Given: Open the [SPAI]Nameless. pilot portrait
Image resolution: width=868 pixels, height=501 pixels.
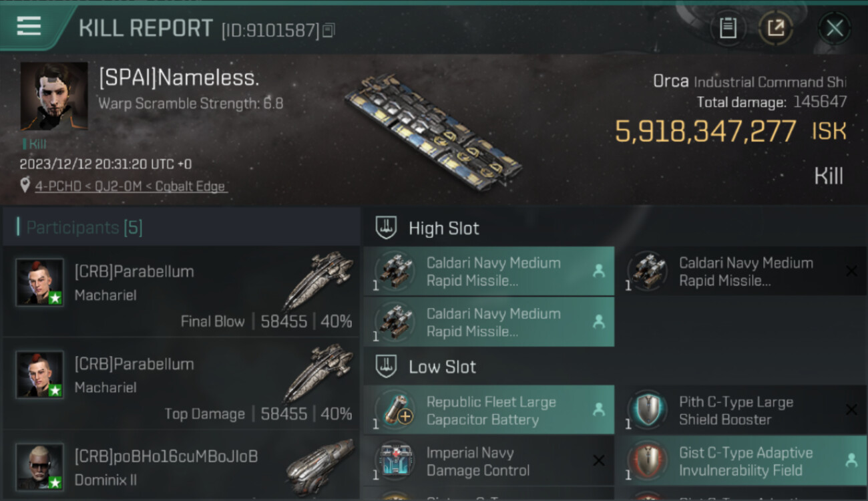Looking at the screenshot, I should click(54, 96).
